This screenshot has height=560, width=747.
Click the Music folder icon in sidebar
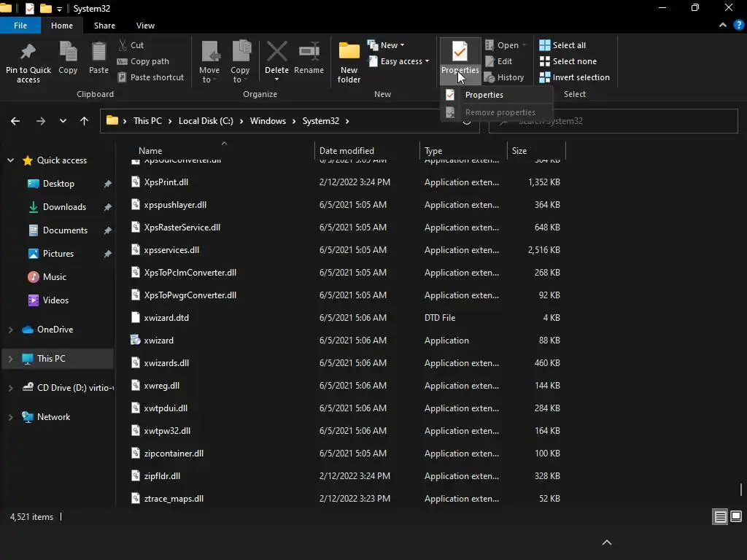click(34, 276)
